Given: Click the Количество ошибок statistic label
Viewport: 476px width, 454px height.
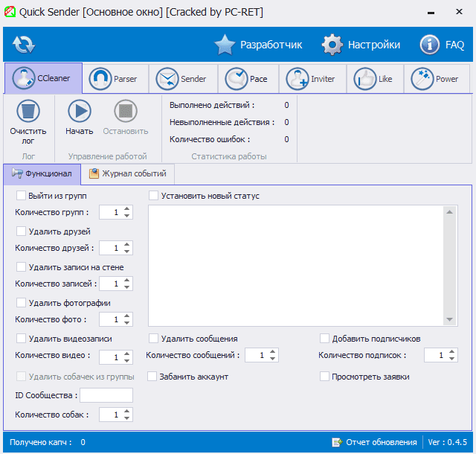Looking at the screenshot, I should coord(210,139).
